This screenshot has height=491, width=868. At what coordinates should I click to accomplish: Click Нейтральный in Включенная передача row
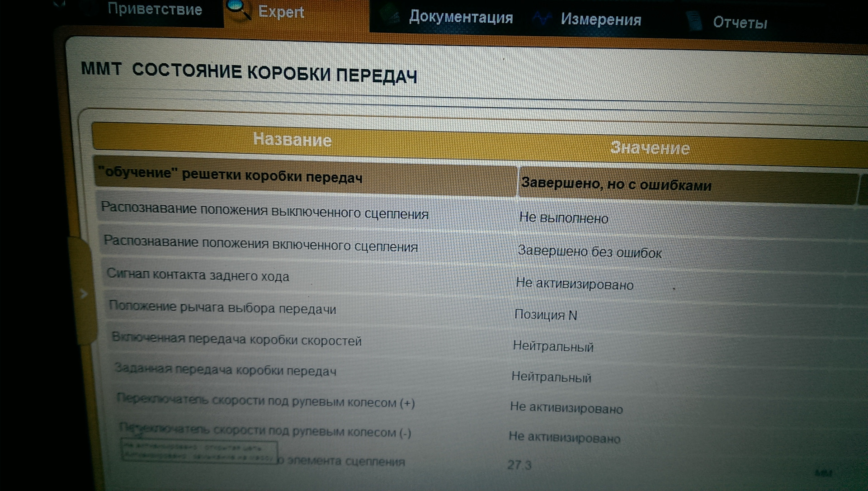[x=553, y=346]
